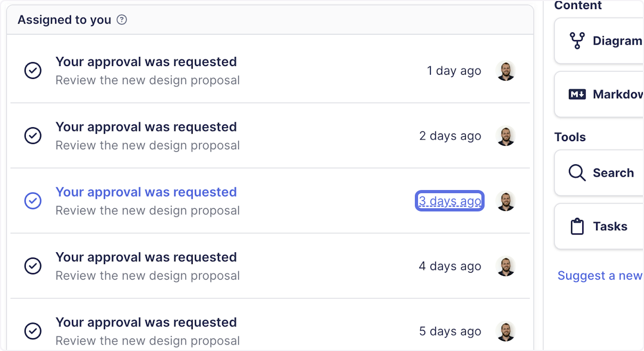
Task: Click the Diagram branch icon
Action: [x=577, y=41]
